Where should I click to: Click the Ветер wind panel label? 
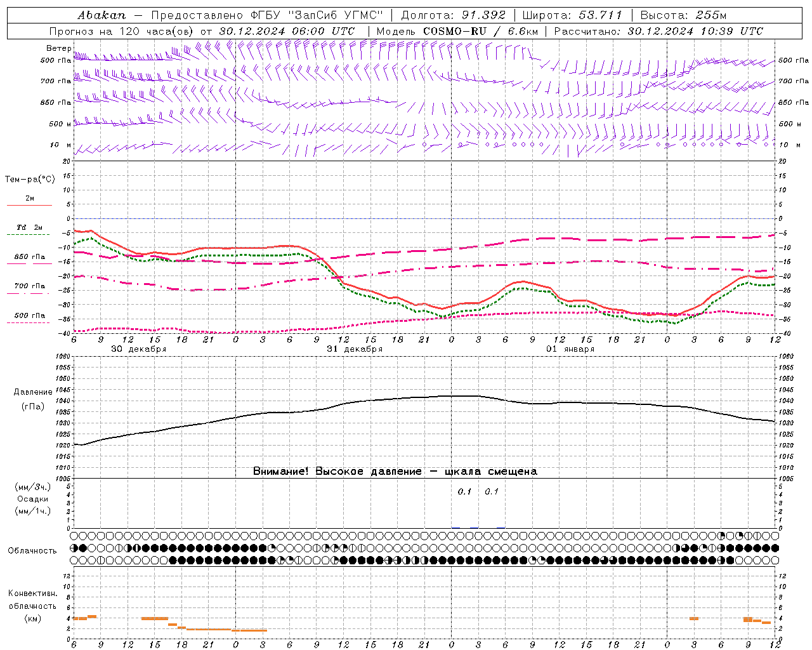point(58,48)
